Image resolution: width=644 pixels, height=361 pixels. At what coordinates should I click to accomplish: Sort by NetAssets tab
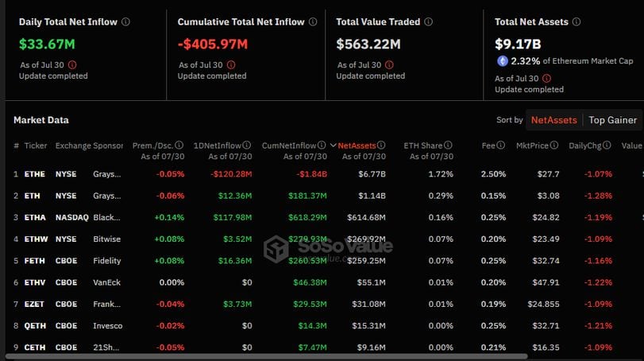(x=554, y=120)
